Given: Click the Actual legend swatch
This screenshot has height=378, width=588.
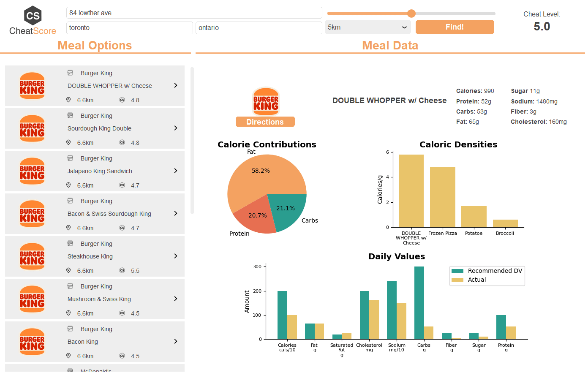Looking at the screenshot, I should [x=457, y=280].
